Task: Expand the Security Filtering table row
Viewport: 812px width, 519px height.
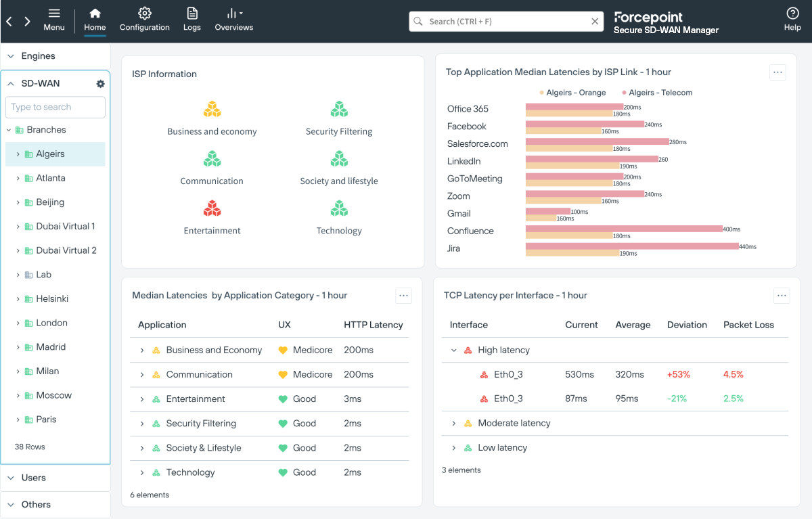Action: click(x=142, y=424)
